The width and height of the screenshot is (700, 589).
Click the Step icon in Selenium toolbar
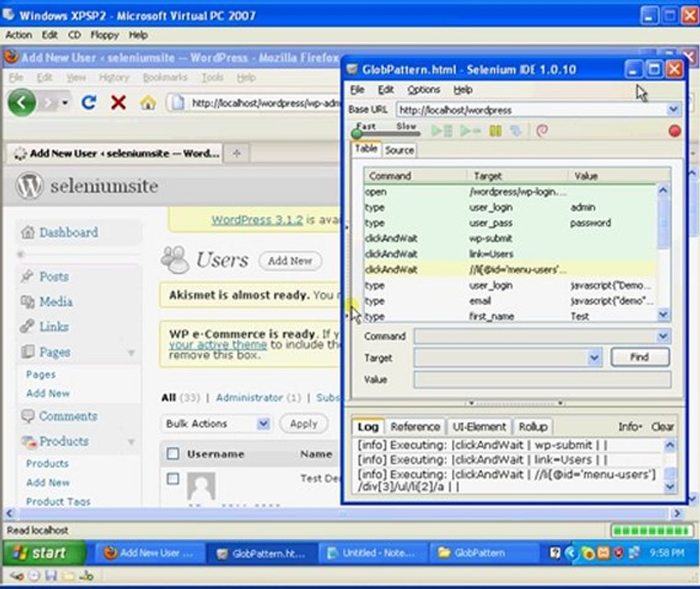(x=516, y=131)
